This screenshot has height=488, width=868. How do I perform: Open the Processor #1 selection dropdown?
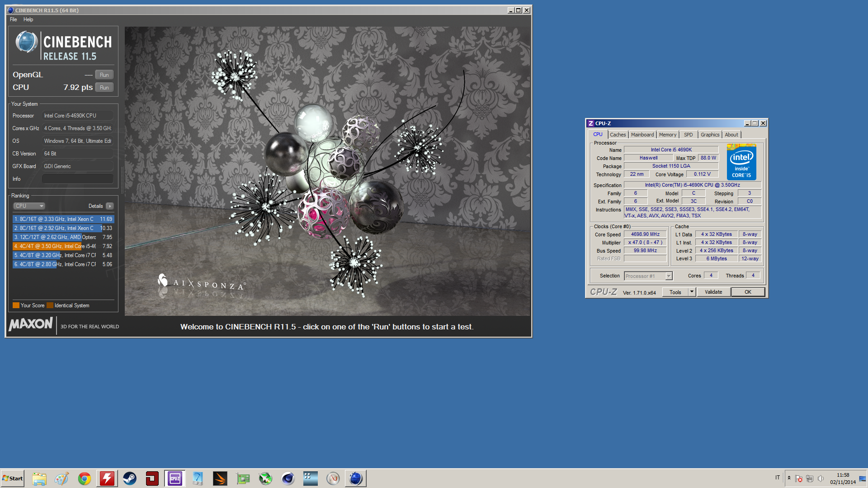point(648,276)
